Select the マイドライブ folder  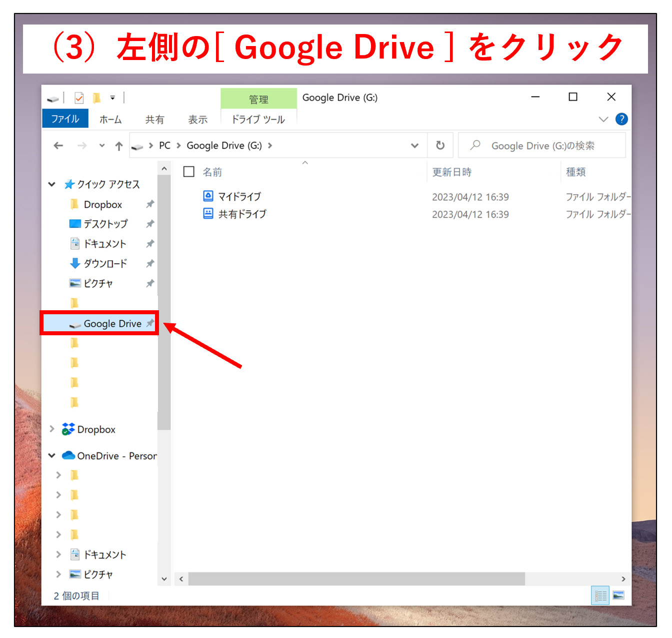(239, 196)
